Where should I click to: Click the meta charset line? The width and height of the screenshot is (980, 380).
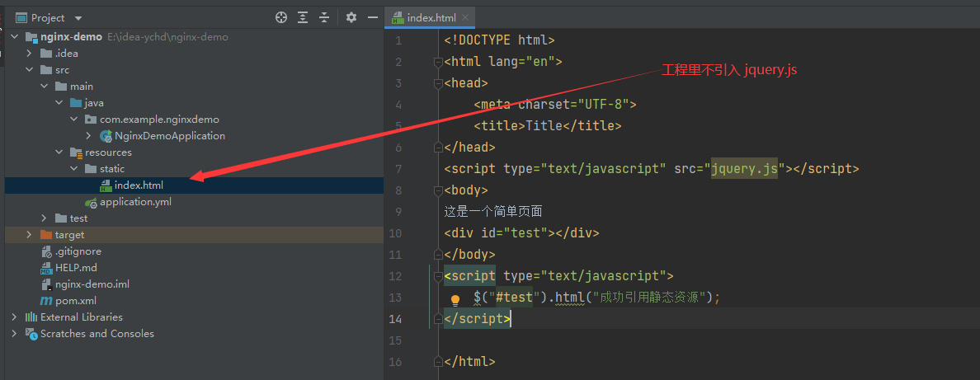click(x=555, y=104)
